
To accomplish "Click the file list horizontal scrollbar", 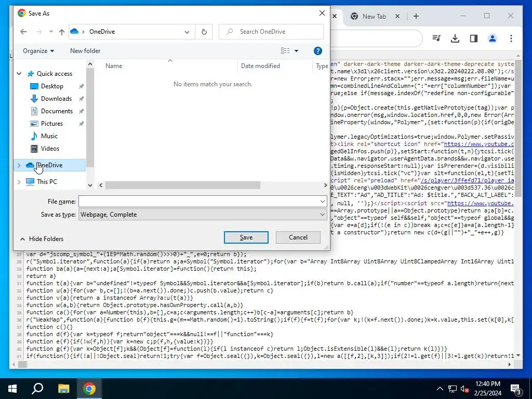I will pos(182,185).
